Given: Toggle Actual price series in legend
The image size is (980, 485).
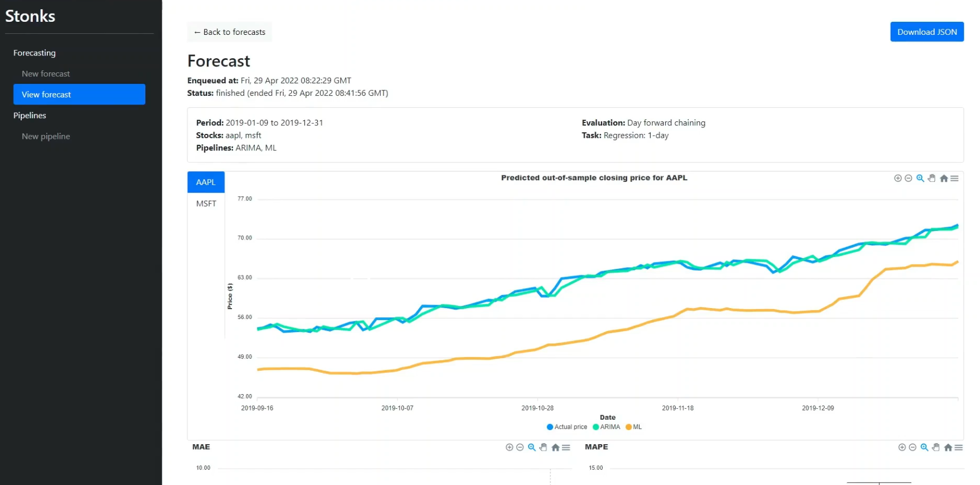Looking at the screenshot, I should click(x=567, y=427).
